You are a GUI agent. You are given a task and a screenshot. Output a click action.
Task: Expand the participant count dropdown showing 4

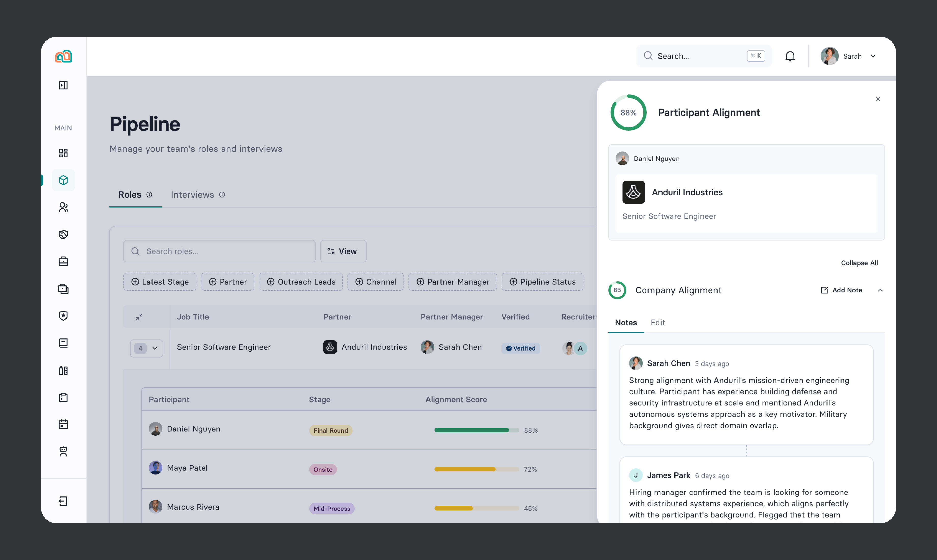pos(146,348)
